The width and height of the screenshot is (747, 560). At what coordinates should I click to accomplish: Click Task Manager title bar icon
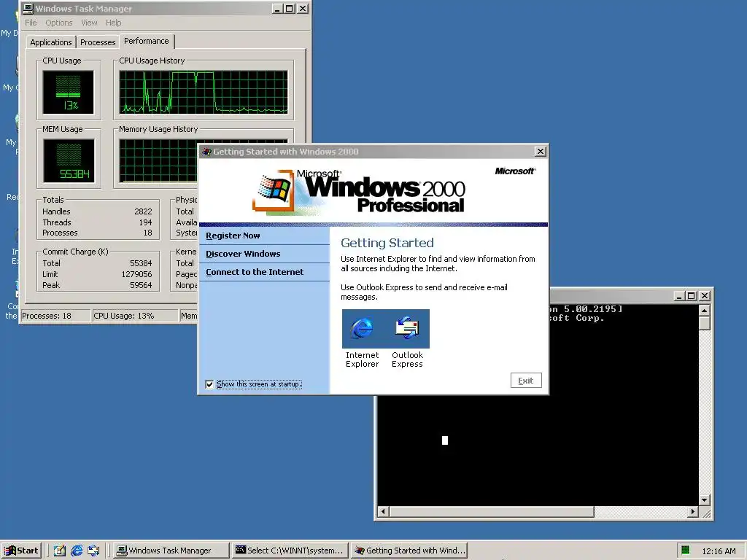[28, 9]
